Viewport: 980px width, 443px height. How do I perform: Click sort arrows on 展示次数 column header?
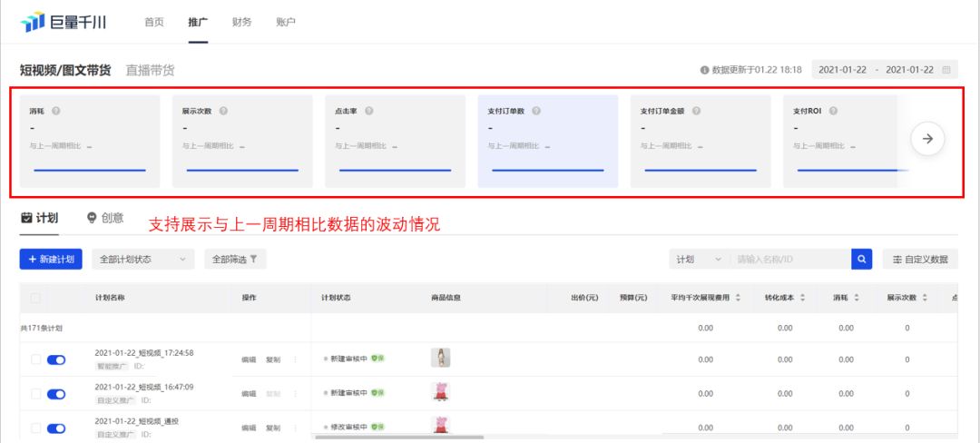click(x=925, y=298)
